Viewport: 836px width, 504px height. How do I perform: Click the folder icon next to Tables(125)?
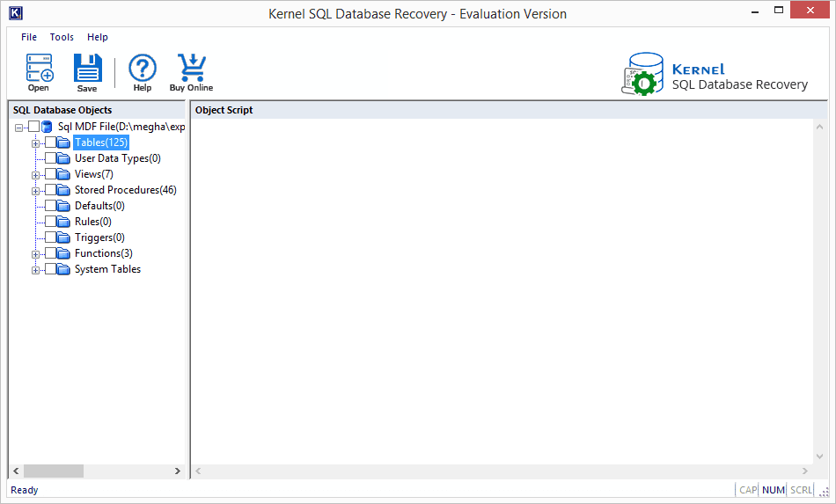point(63,142)
